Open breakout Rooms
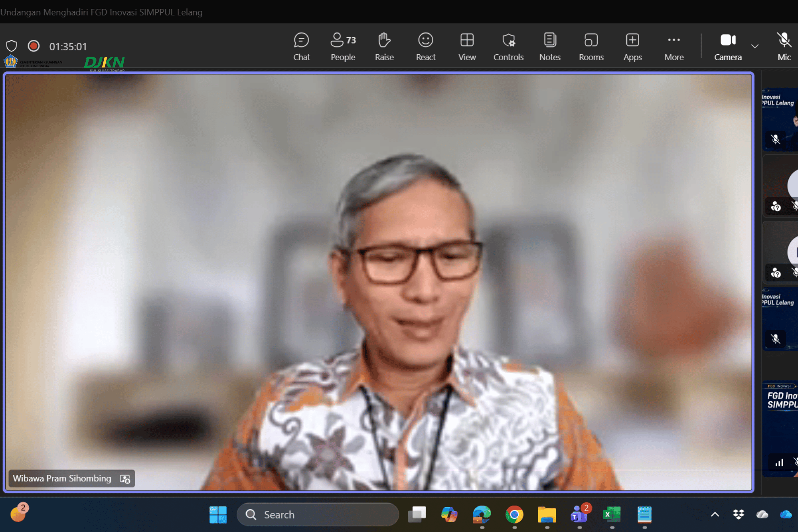The height and width of the screenshot is (532, 798). click(591, 47)
